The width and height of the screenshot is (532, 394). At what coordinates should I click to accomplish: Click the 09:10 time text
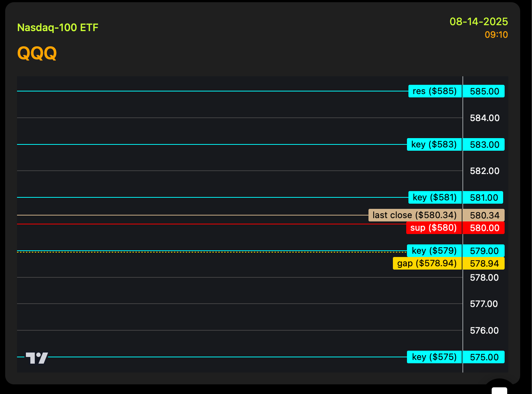point(496,35)
